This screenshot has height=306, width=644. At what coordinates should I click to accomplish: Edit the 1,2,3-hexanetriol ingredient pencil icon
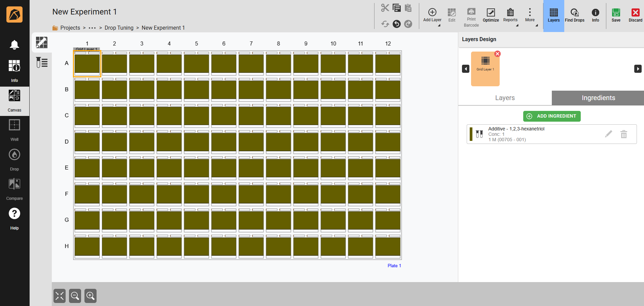(608, 134)
